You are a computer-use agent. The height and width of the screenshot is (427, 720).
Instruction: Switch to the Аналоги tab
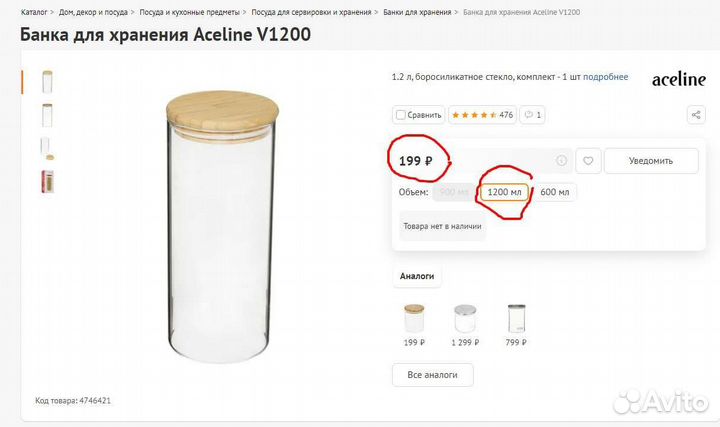417,275
